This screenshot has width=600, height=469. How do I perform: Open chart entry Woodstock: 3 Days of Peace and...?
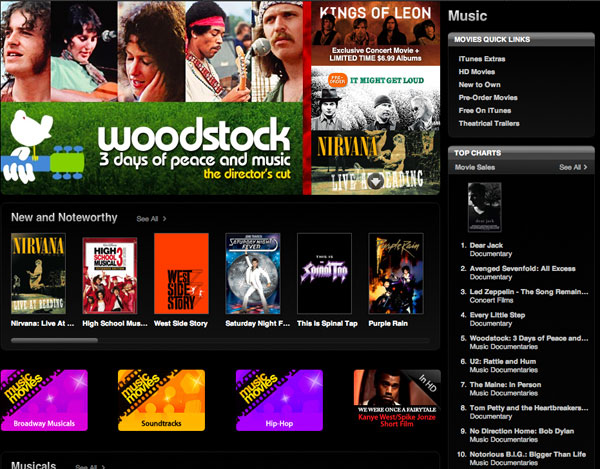point(529,338)
